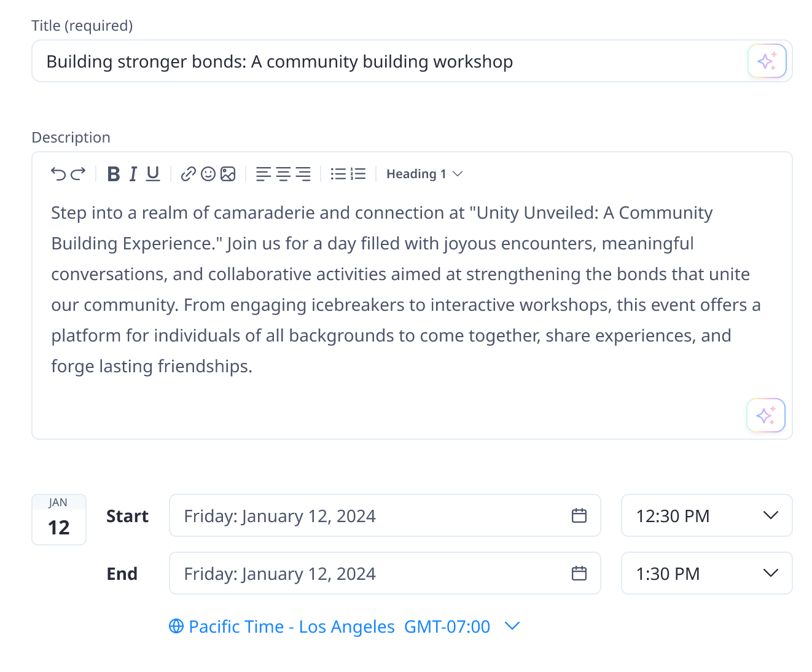Toggle italic formatting
This screenshot has height=672, width=812.
pyautogui.click(x=133, y=174)
